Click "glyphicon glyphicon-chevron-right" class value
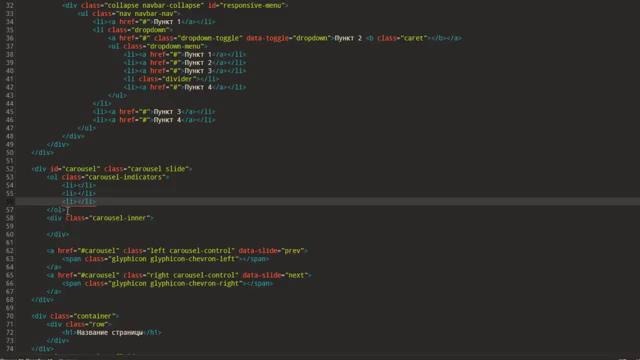Screen dimensions: 640x360 (x=175, y=283)
